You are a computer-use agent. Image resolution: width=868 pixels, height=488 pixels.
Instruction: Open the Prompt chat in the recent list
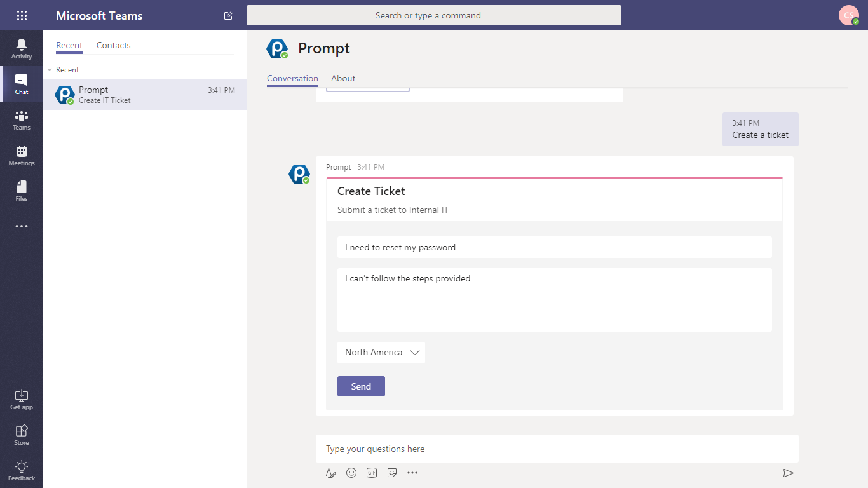click(x=145, y=95)
